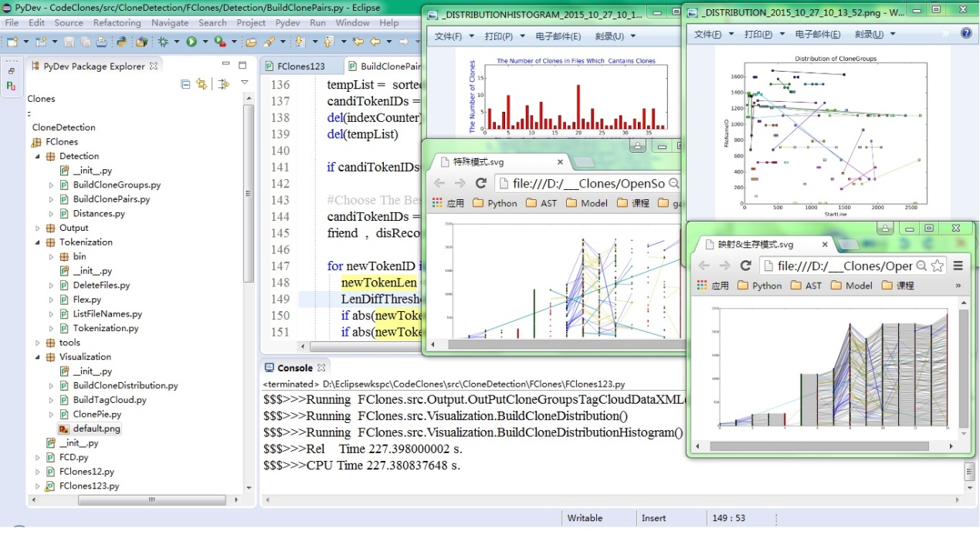Open the browser hamburger menu
Image resolution: width=980 pixels, height=552 pixels.
(x=958, y=266)
